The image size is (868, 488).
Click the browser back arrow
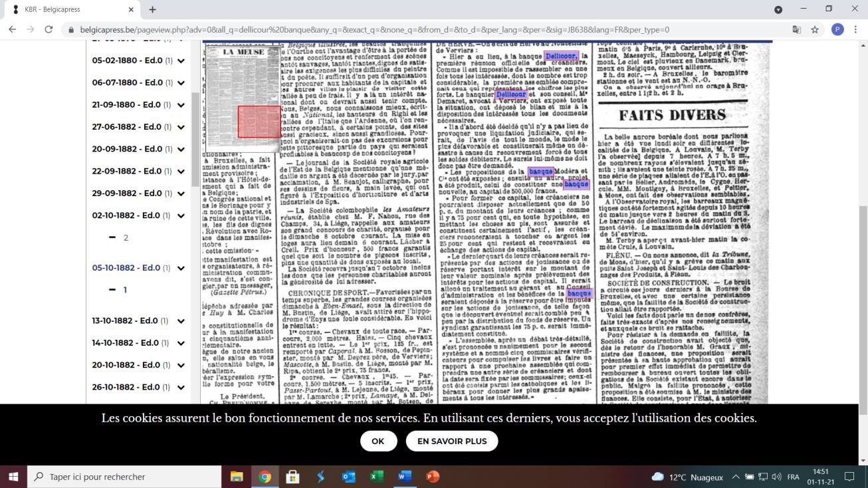pos(12,30)
